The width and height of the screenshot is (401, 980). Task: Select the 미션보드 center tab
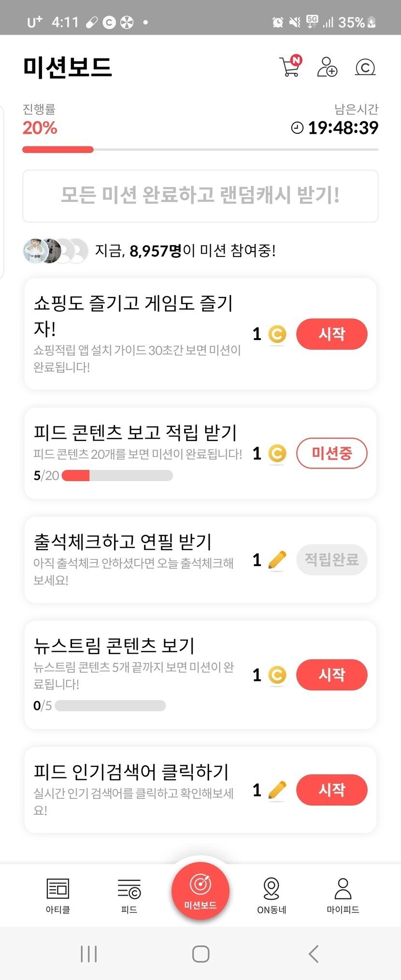pos(200,891)
